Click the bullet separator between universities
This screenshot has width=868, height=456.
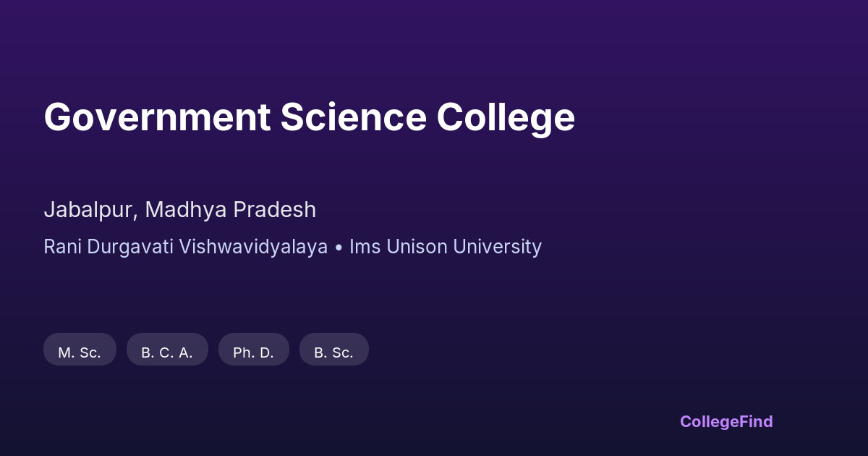click(x=338, y=248)
